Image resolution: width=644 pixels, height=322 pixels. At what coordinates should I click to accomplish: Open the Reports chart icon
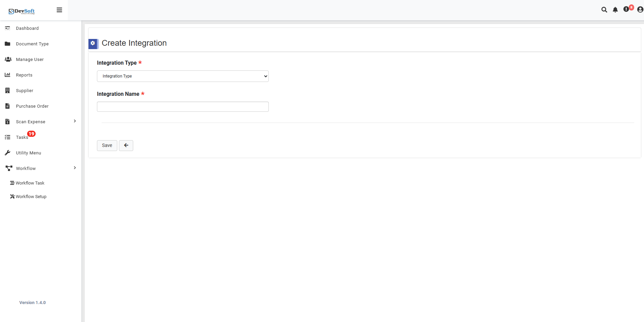pos(7,75)
